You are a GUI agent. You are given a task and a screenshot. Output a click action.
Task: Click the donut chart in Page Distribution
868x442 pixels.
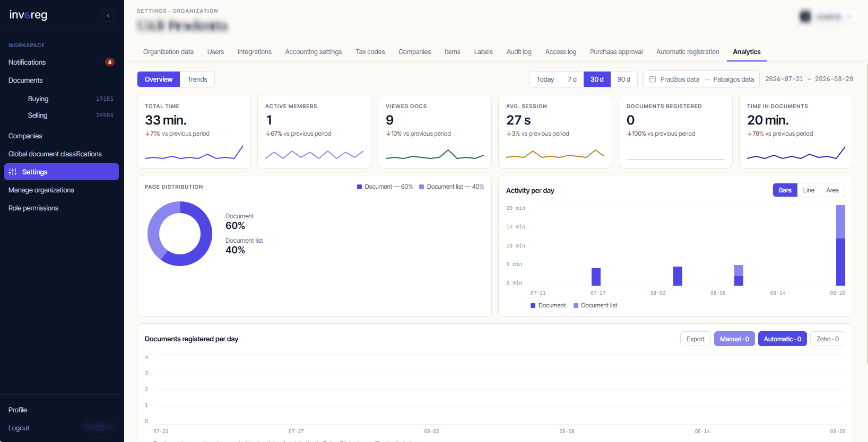tap(180, 234)
